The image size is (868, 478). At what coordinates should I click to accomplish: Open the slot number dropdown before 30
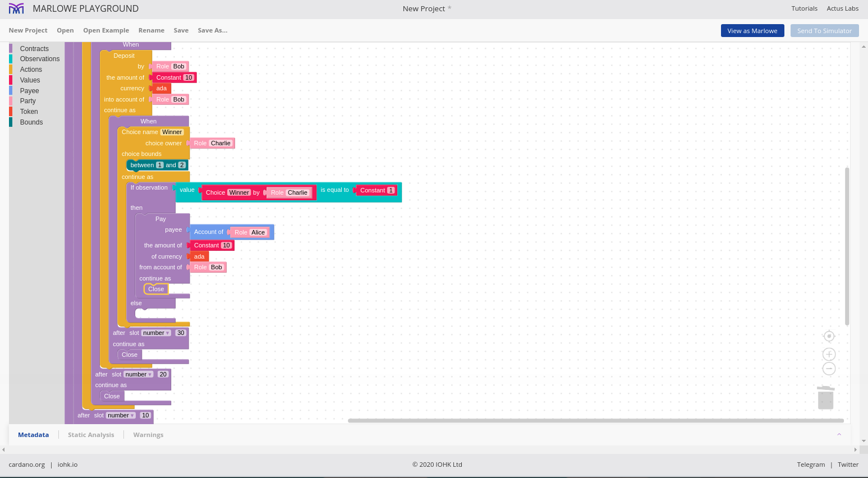[x=156, y=333]
